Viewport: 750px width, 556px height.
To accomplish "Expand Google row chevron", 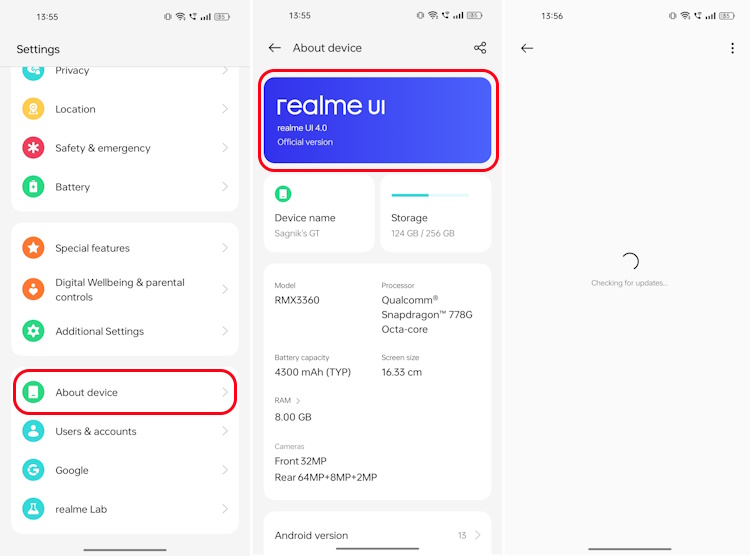I will [225, 470].
